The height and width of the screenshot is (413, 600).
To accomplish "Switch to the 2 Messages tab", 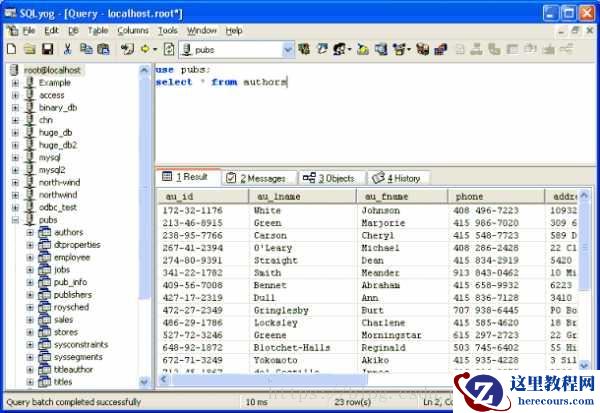I will point(257,178).
